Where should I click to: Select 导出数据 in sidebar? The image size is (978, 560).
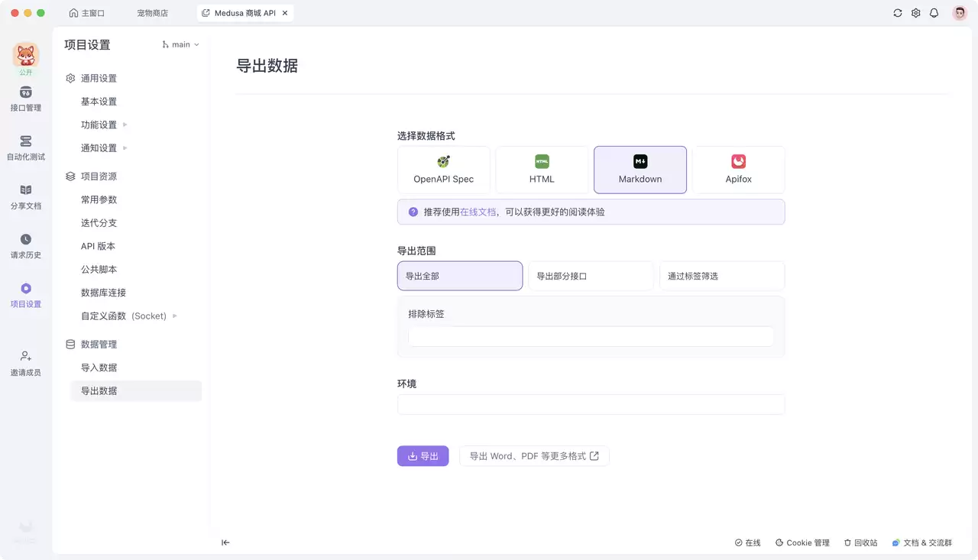(x=136, y=390)
